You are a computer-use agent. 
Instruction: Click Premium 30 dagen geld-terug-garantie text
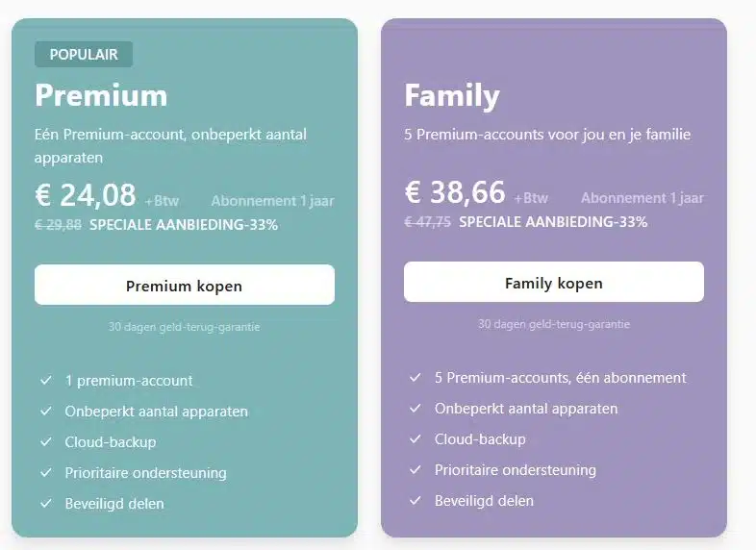pos(184,327)
